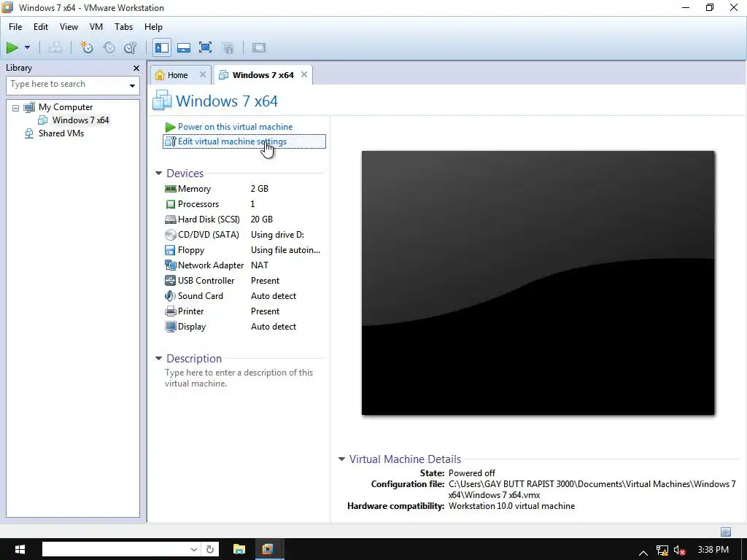Open the Snapshot Manager toolbar icon
This screenshot has height=560, width=747.
130,47
